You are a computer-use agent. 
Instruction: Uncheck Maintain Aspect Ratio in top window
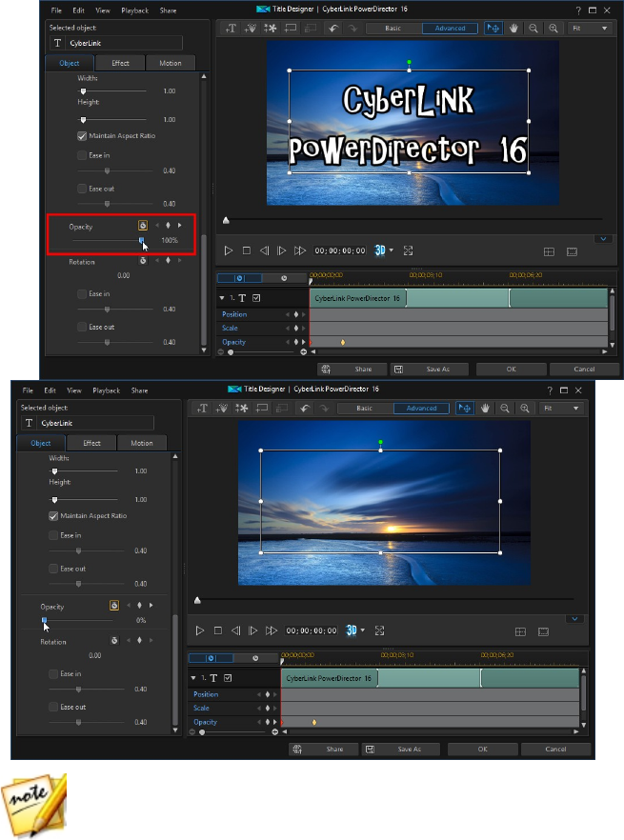82,136
